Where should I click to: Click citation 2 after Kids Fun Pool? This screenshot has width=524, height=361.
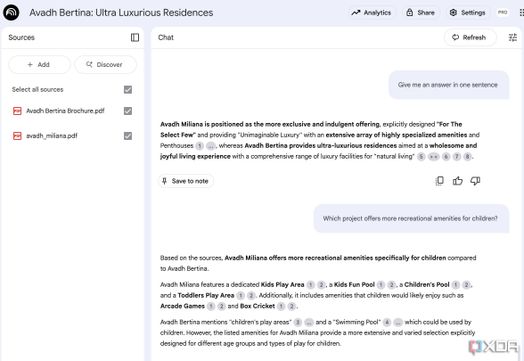point(391,285)
